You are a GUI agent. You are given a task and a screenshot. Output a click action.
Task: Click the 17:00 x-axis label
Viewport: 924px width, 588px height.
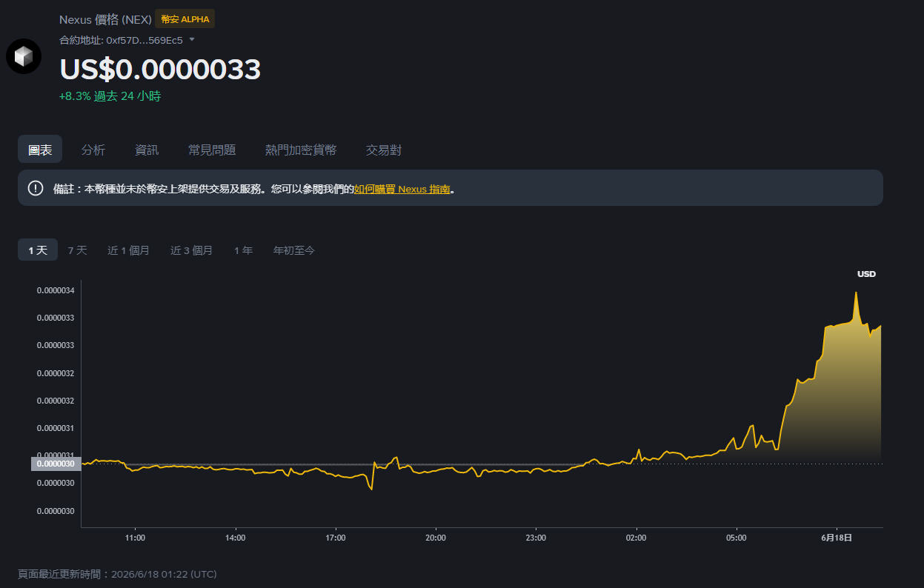click(335, 538)
